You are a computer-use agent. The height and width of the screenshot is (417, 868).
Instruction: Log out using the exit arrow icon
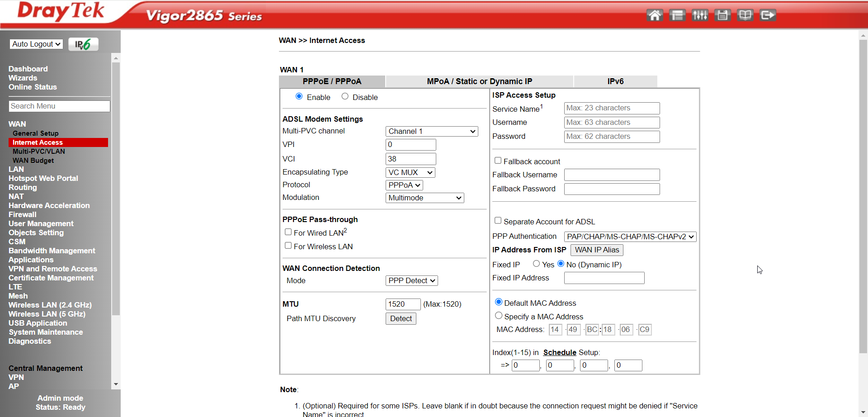coord(768,15)
